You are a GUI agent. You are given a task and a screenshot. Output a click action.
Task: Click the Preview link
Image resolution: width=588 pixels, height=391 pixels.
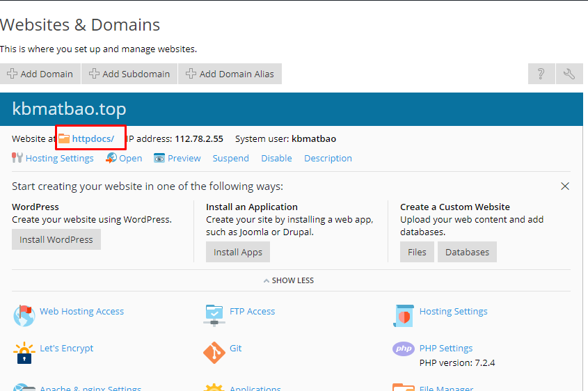(x=184, y=158)
